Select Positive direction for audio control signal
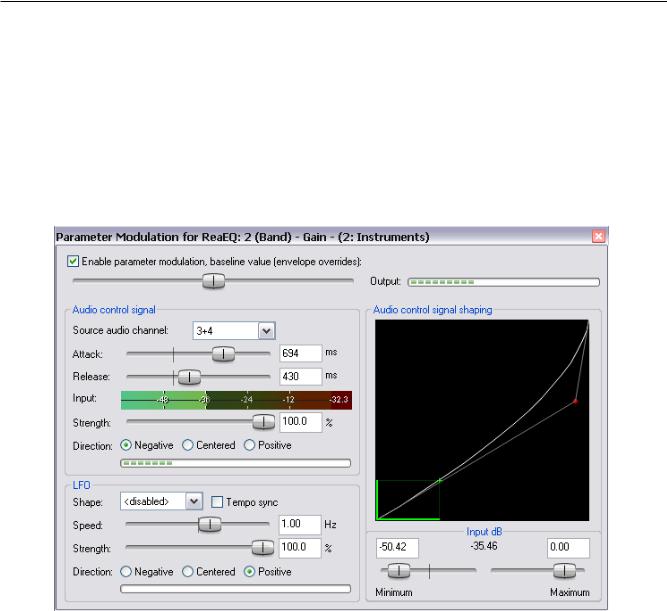 (250, 445)
